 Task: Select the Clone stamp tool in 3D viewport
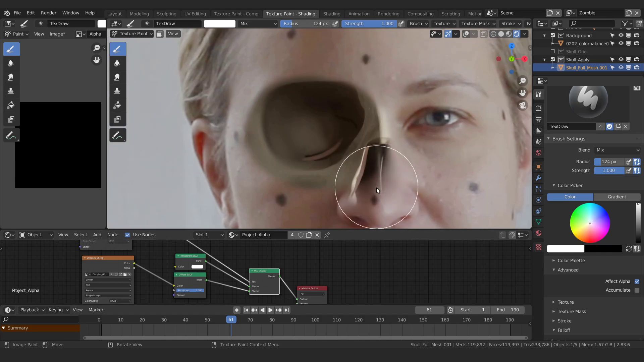117,91
